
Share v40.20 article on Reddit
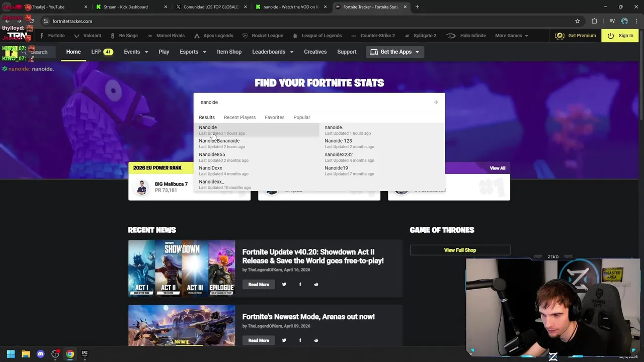click(316, 285)
